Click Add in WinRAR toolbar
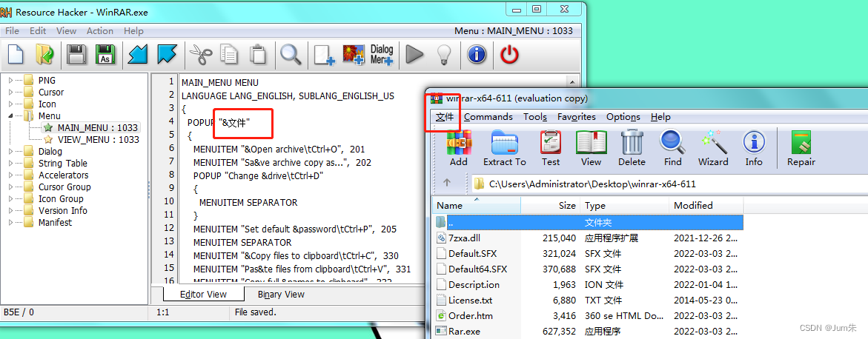This screenshot has height=339, width=868. point(458,148)
